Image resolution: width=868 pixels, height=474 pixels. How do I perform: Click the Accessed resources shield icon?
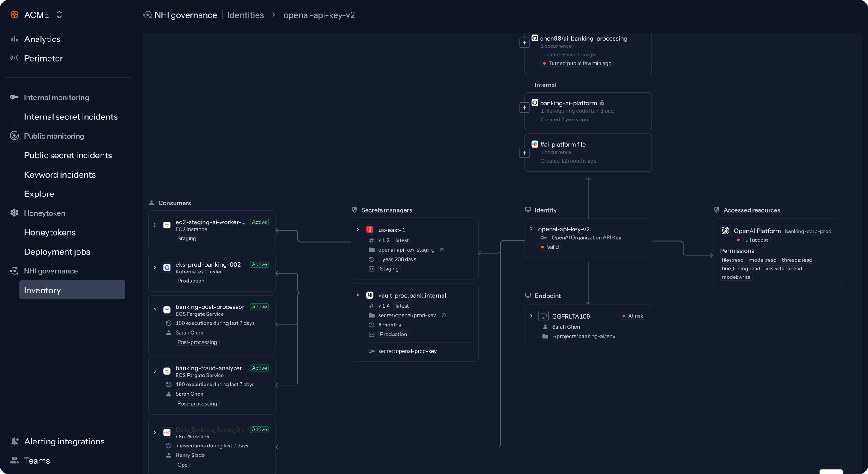tap(717, 210)
